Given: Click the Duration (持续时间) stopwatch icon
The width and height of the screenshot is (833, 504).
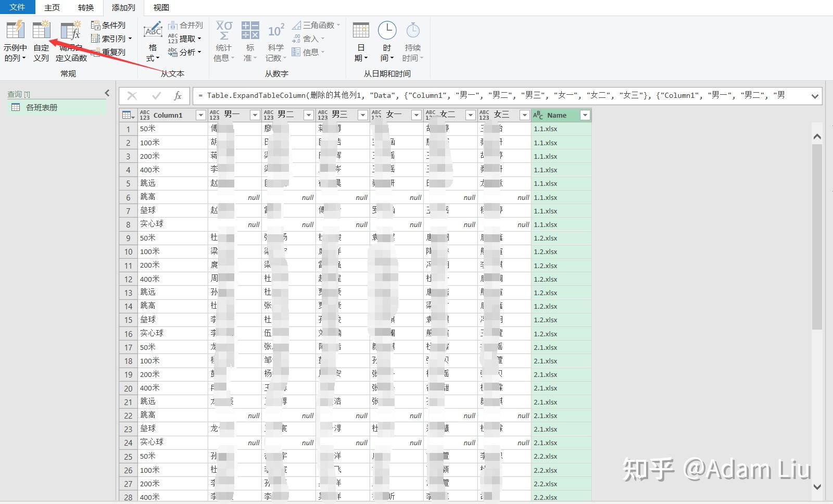Looking at the screenshot, I should coord(413,30).
